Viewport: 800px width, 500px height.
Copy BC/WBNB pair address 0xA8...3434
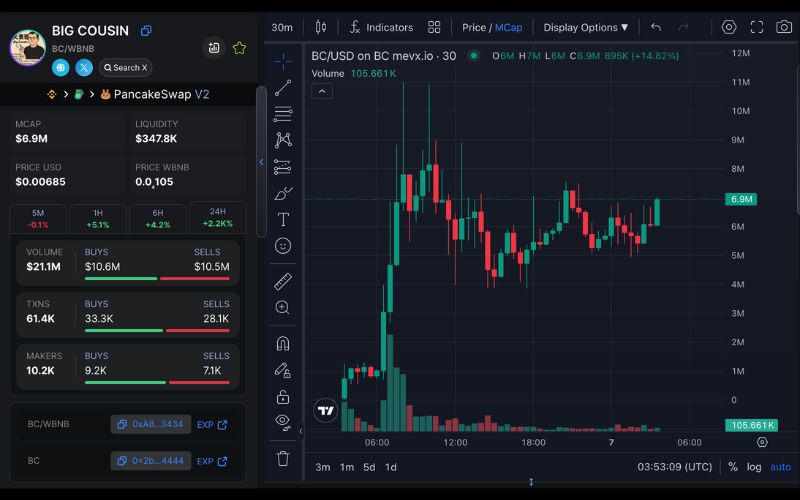pos(151,424)
